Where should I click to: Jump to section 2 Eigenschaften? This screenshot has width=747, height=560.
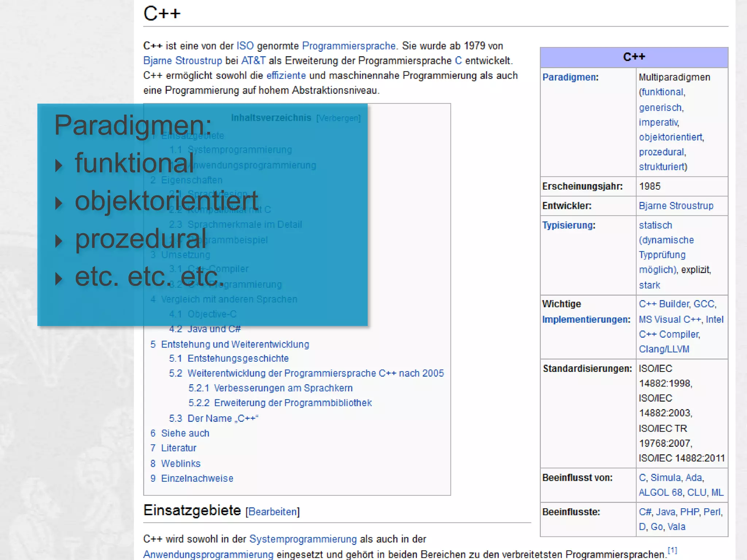point(186,180)
